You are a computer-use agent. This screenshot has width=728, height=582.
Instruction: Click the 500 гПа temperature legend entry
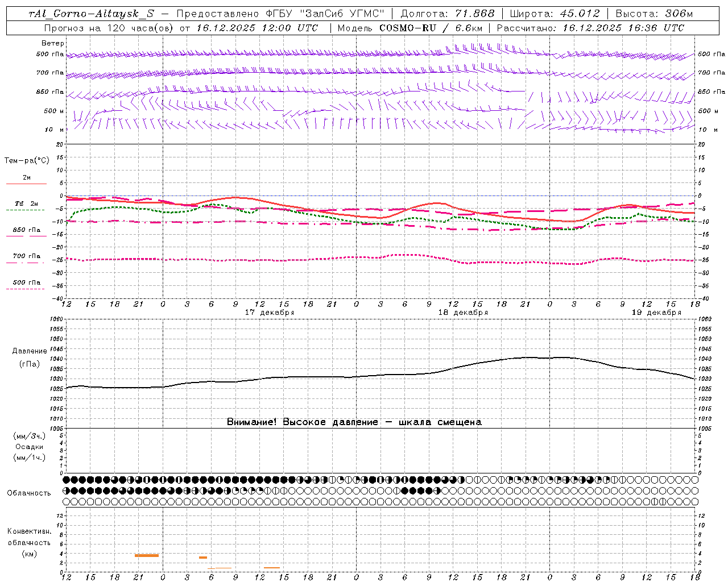click(27, 282)
